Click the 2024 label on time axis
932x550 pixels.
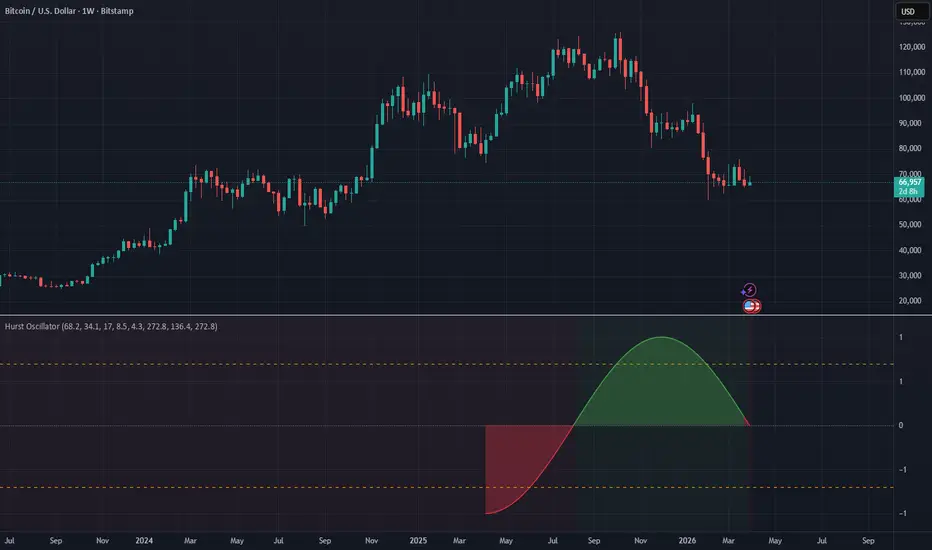pyautogui.click(x=144, y=540)
